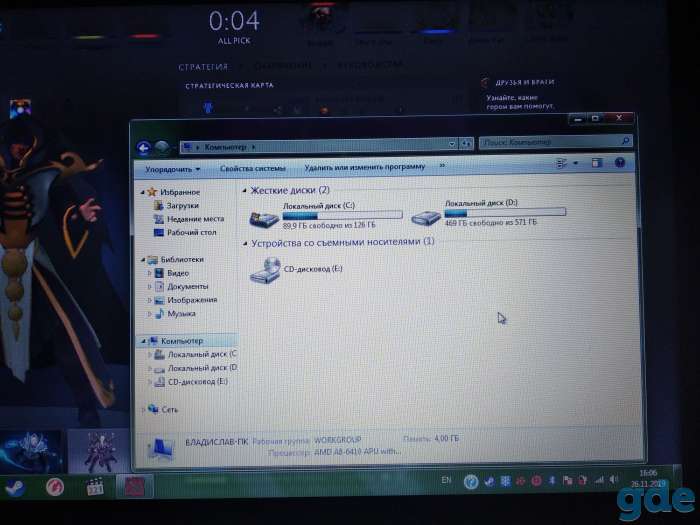
Task: Click Свойства системы in toolbar
Action: point(253,168)
